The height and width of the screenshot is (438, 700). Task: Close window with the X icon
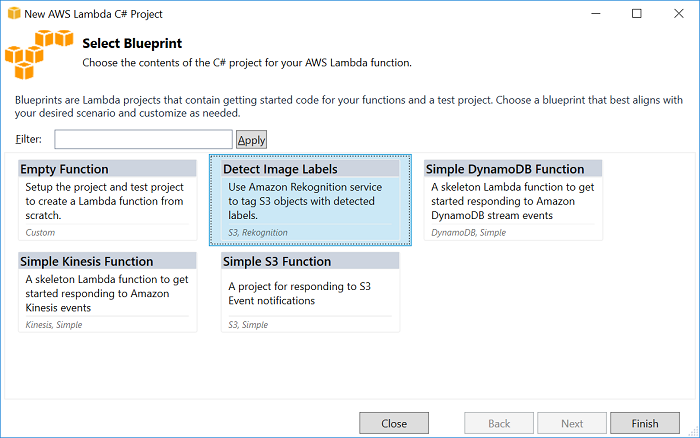[679, 13]
